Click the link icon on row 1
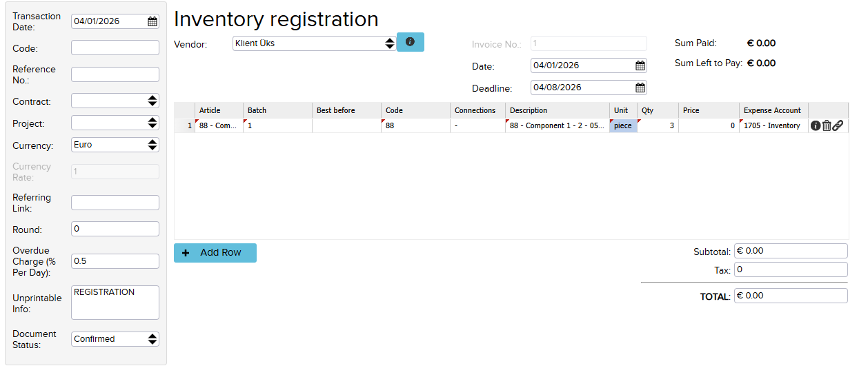 click(x=838, y=125)
